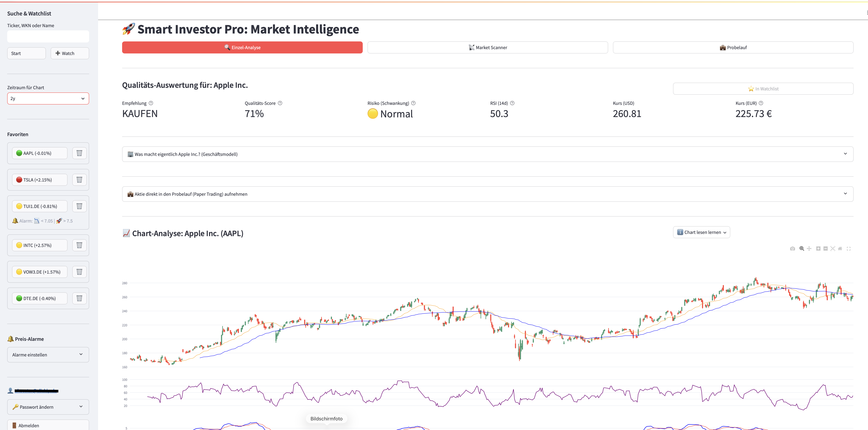Image resolution: width=868 pixels, height=430 pixels.
Task: Delete AAPL from favorites
Action: (80, 153)
